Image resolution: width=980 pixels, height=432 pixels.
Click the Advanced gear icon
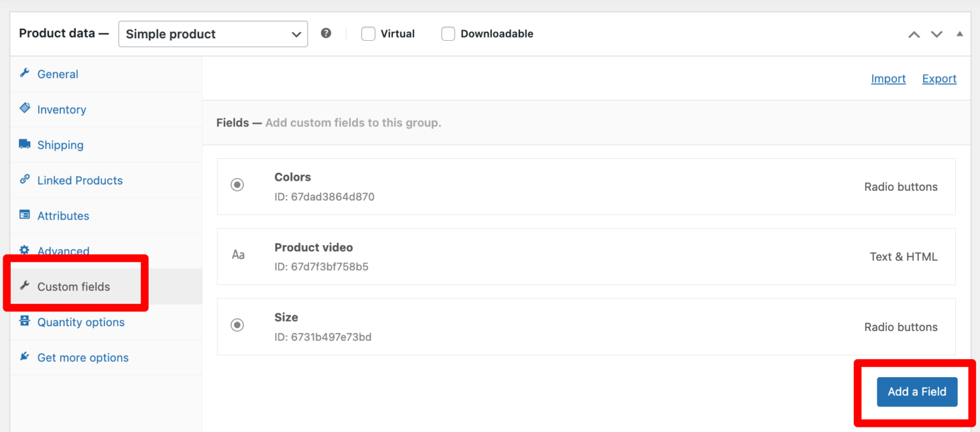24,251
